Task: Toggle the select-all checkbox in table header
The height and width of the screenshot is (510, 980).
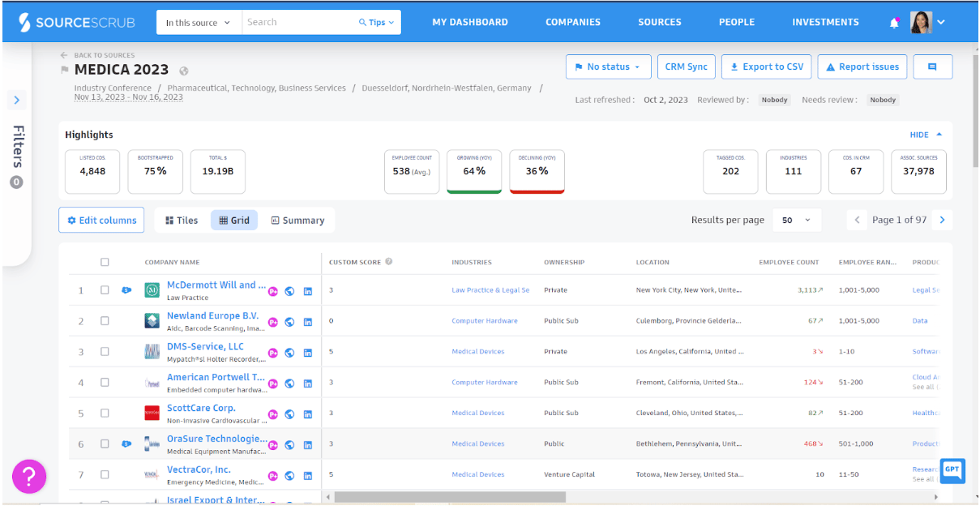Action: point(105,262)
